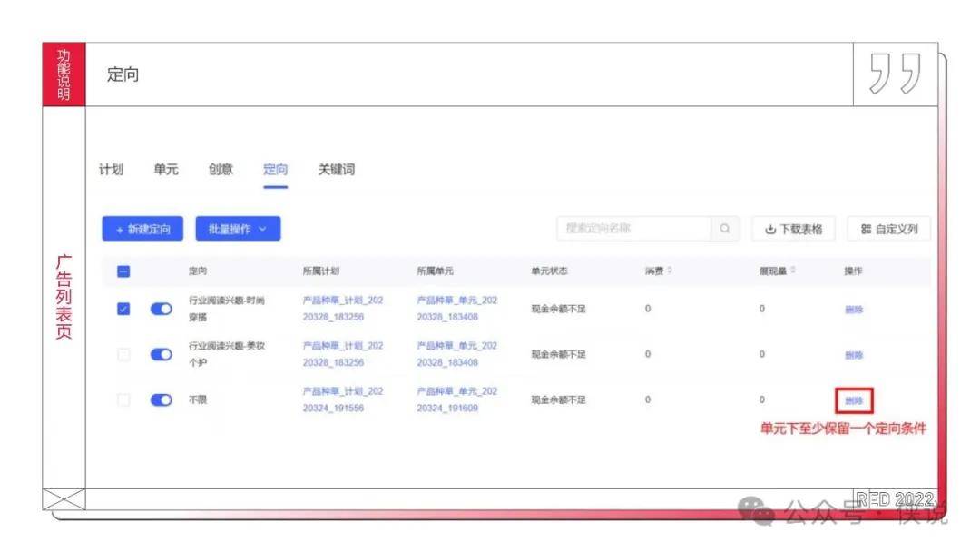Click the 所属计划 column header
The image size is (980, 552).
pos(320,271)
